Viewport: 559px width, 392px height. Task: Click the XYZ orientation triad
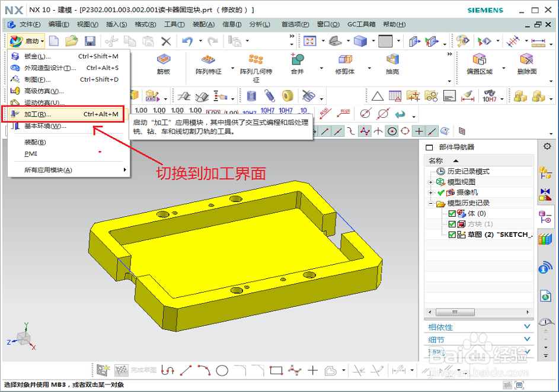22,336
